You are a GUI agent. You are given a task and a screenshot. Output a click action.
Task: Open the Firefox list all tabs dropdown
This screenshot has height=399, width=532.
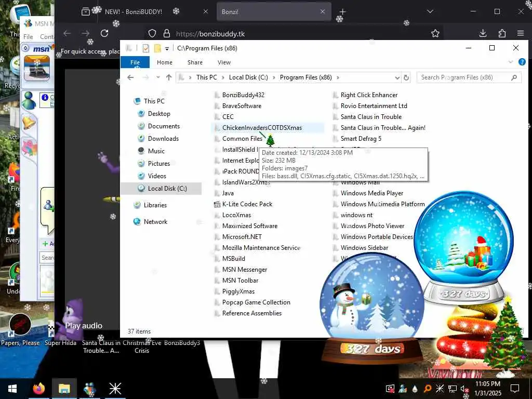click(x=430, y=12)
